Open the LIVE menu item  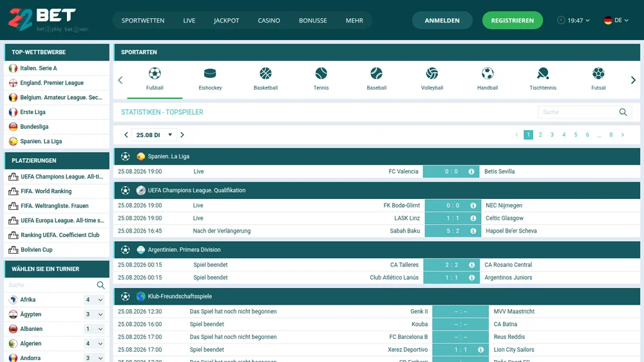click(189, 21)
